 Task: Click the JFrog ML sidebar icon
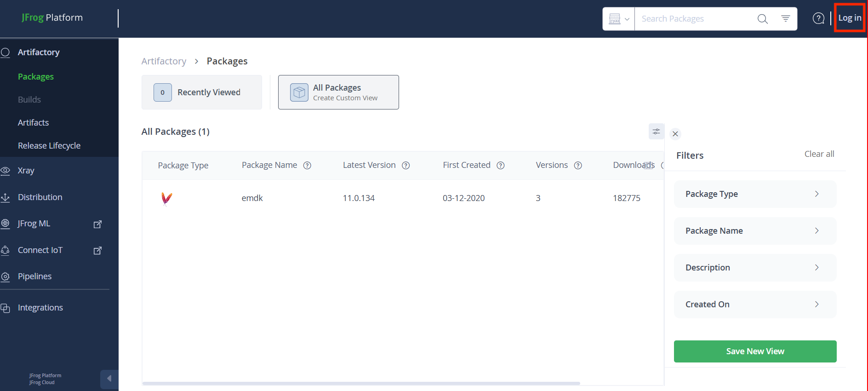[5, 224]
